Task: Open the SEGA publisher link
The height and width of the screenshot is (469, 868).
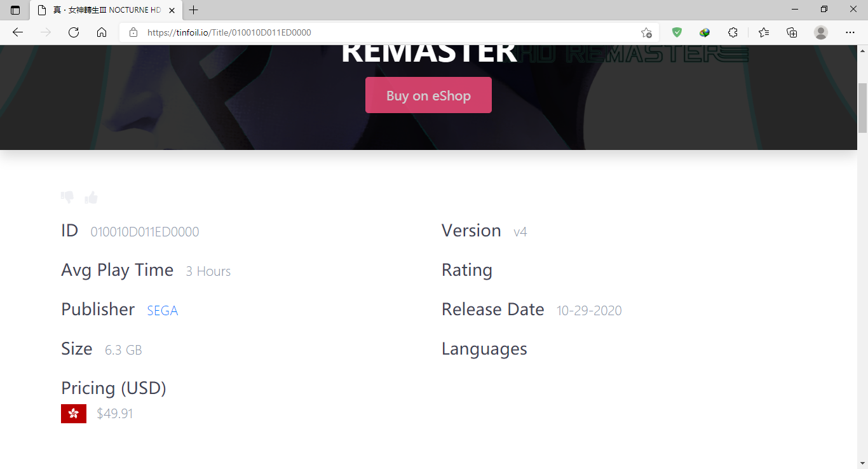Action: pos(163,311)
